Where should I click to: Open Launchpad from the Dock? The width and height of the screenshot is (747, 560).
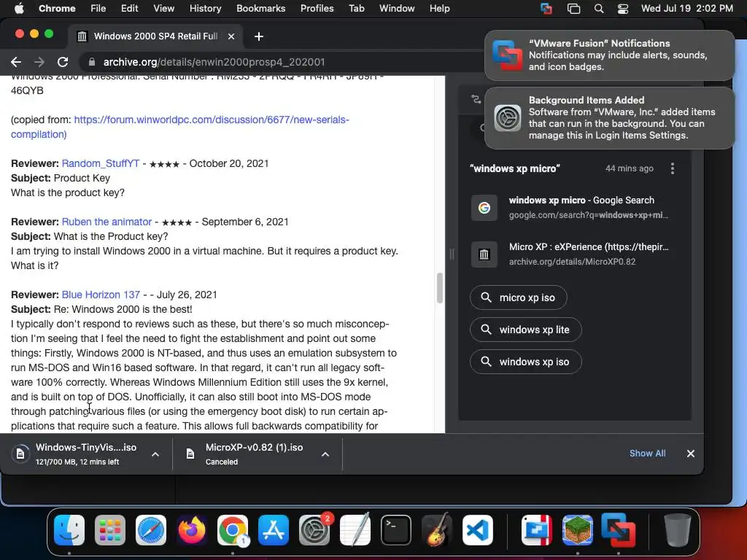(x=110, y=530)
